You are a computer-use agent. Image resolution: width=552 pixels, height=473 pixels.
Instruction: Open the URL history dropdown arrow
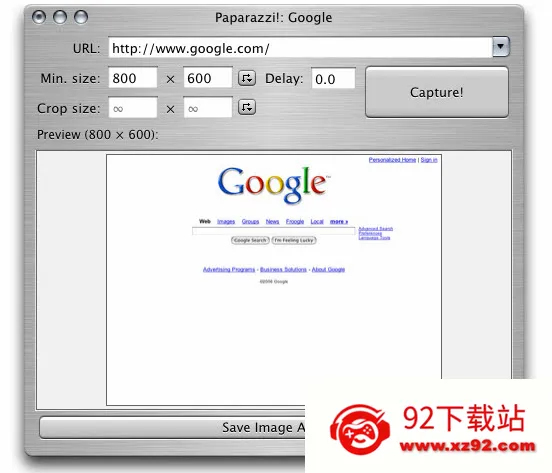501,46
